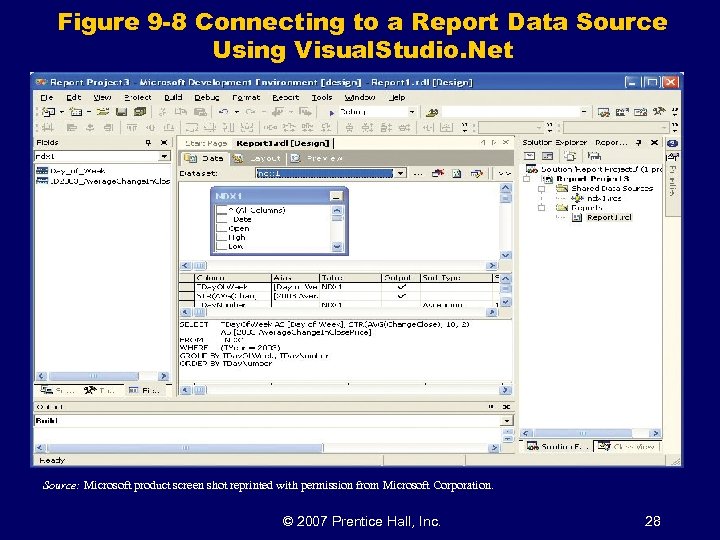Image resolution: width=720 pixels, height=540 pixels.
Task: Select Report1.rdl in Solution Explorer
Action: (x=609, y=218)
